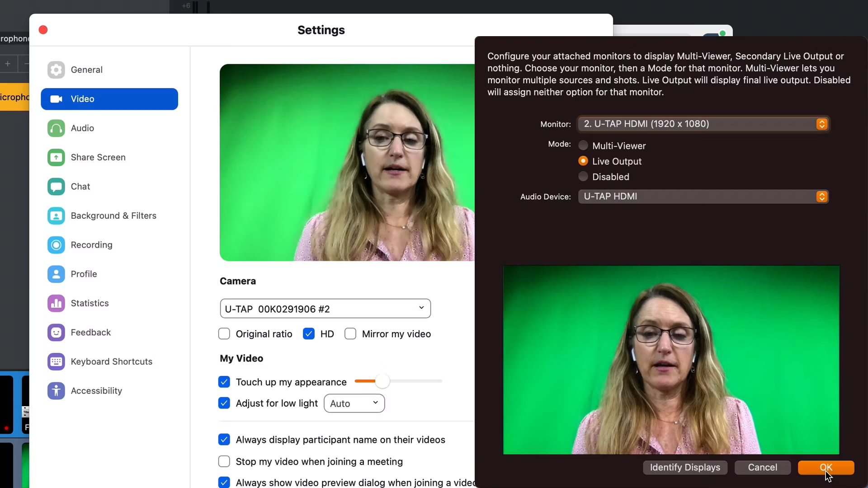Click the Recording circle icon
868x488 pixels.
click(56, 245)
